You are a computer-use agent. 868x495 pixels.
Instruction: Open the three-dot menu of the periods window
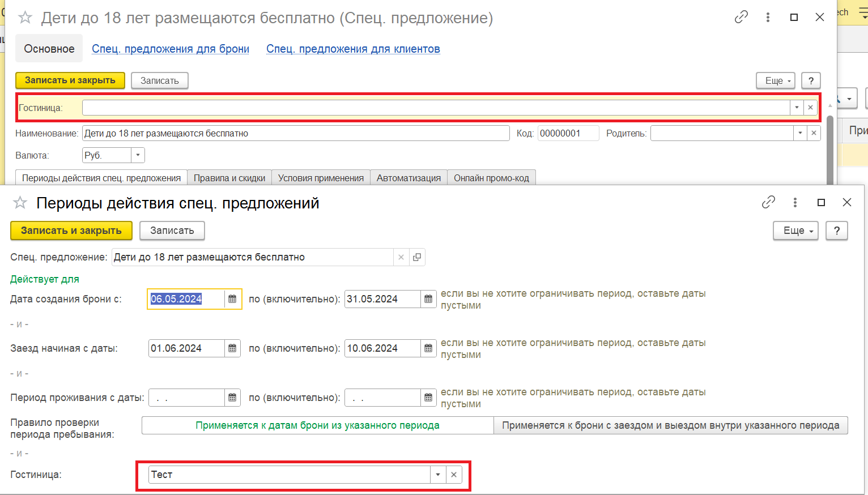click(795, 202)
